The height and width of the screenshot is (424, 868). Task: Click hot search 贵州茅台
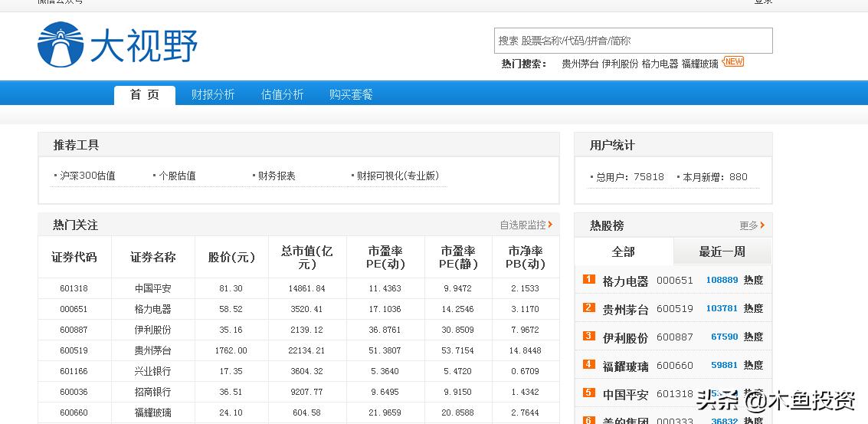tap(580, 64)
